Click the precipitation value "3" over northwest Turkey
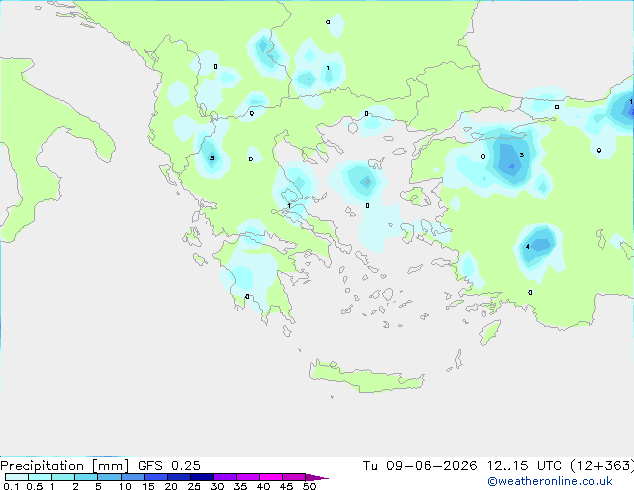The height and width of the screenshot is (490, 634). (x=522, y=155)
